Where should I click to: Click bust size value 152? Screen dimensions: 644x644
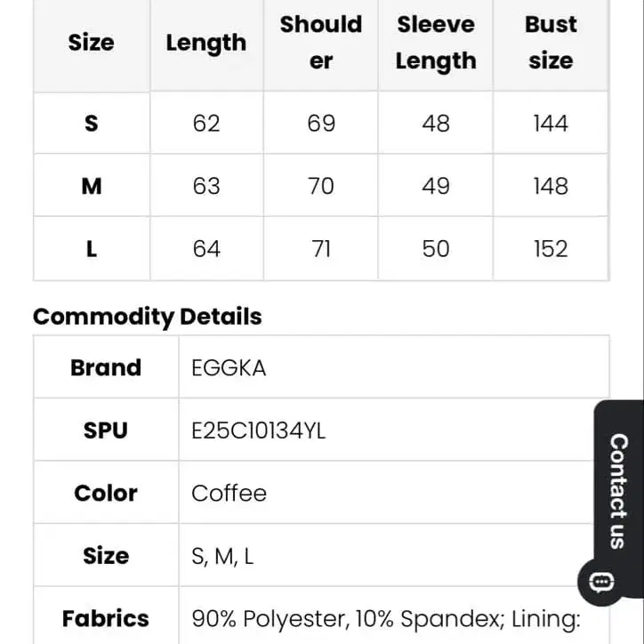pos(551,249)
